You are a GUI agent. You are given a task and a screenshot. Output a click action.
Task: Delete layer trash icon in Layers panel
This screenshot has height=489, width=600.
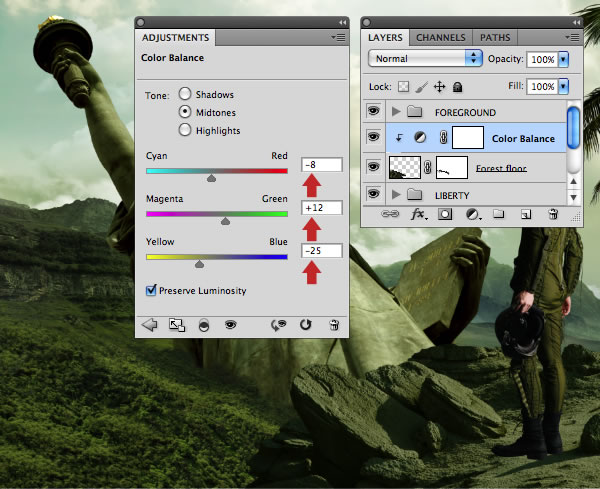(553, 214)
